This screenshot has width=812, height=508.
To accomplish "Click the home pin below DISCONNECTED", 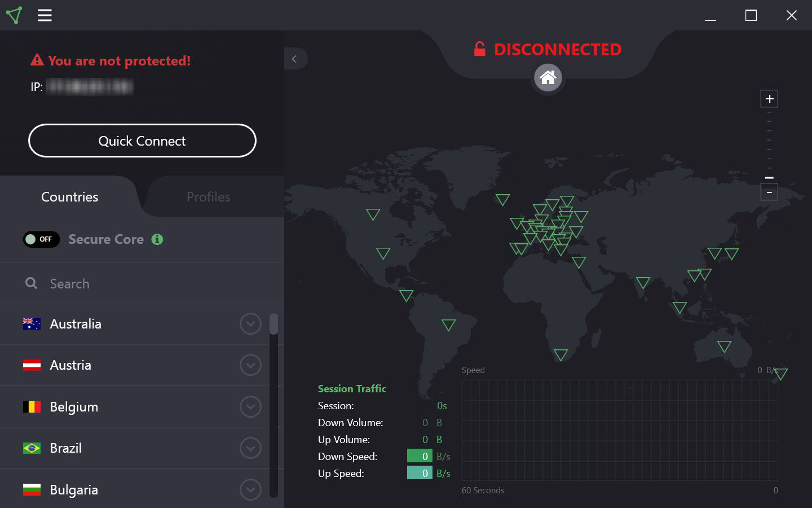I will 548,77.
